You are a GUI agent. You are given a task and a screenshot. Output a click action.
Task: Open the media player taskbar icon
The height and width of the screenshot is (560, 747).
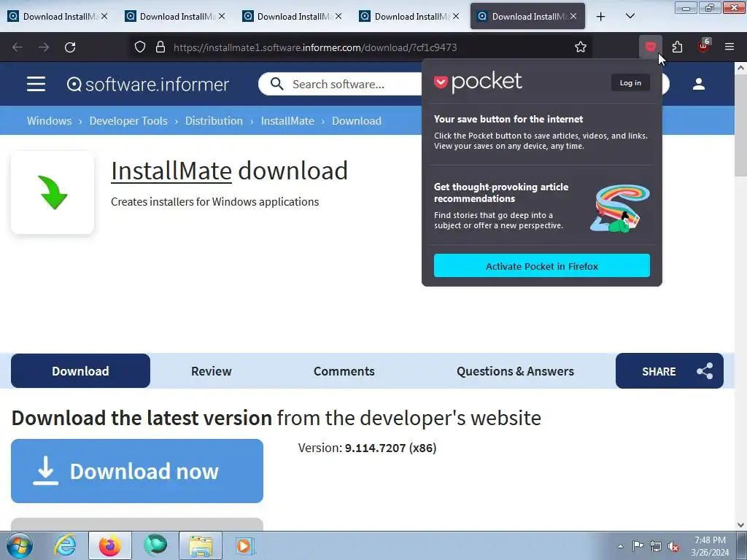[245, 545]
